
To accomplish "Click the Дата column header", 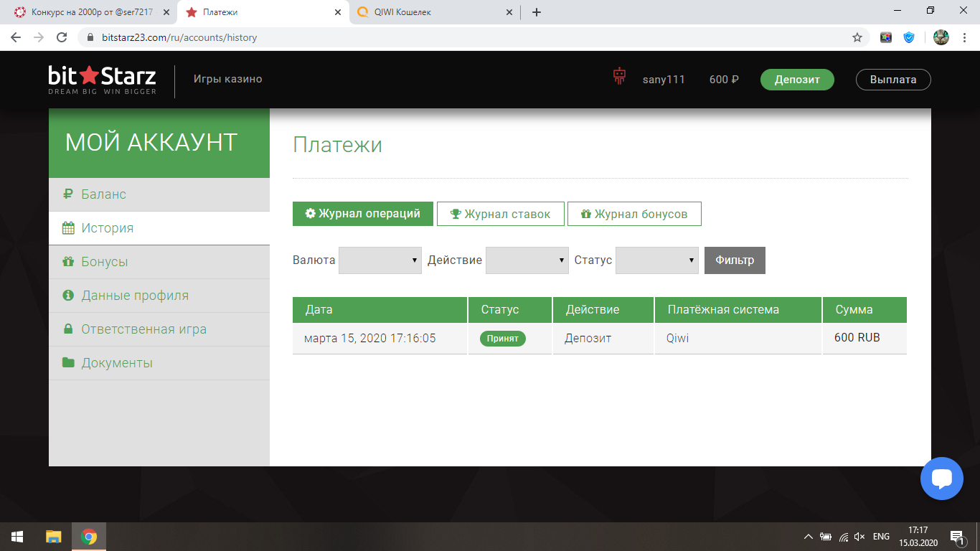I will click(380, 310).
